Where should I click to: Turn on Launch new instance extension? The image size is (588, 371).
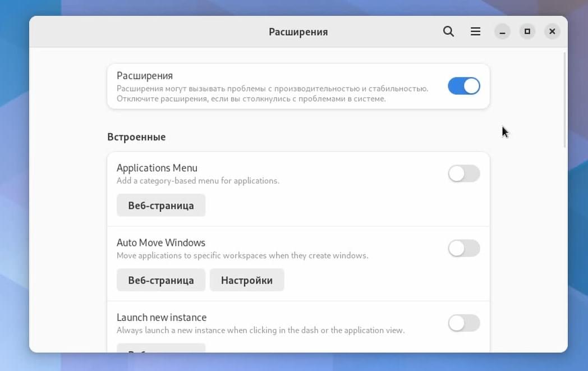coord(464,323)
